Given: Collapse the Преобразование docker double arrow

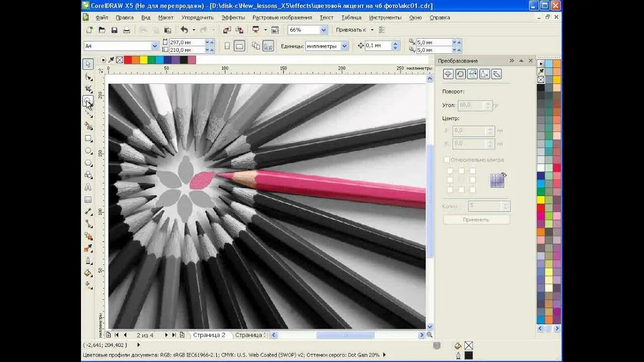Looking at the screenshot, I should point(512,61).
